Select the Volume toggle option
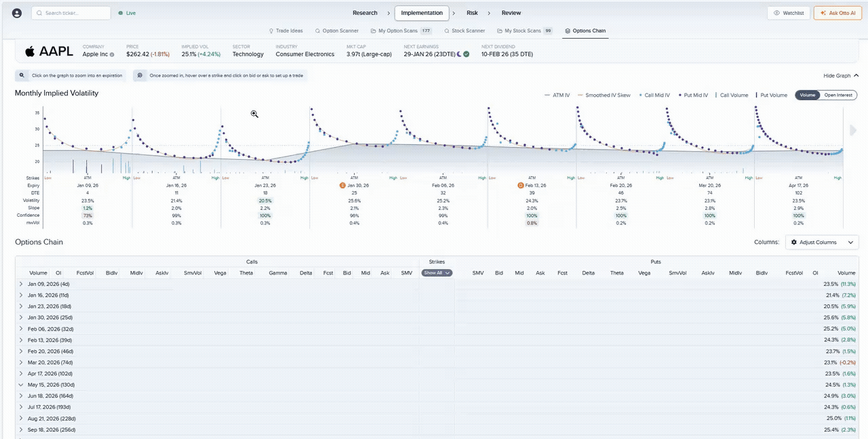This screenshot has height=439, width=868. tap(807, 96)
